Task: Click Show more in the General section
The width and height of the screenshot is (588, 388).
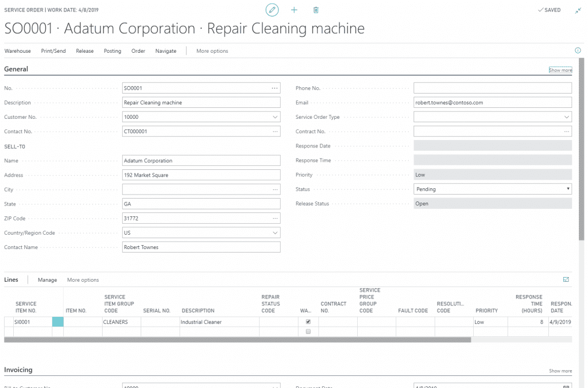Action: pyautogui.click(x=560, y=69)
